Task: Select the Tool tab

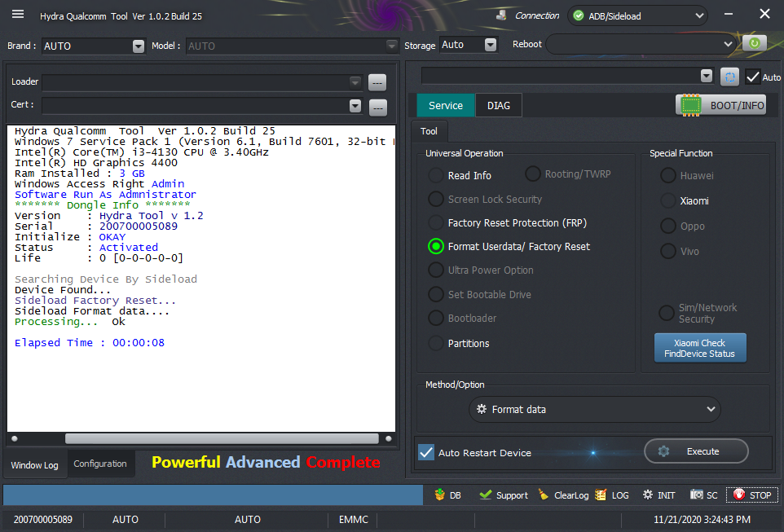Action: [x=429, y=131]
